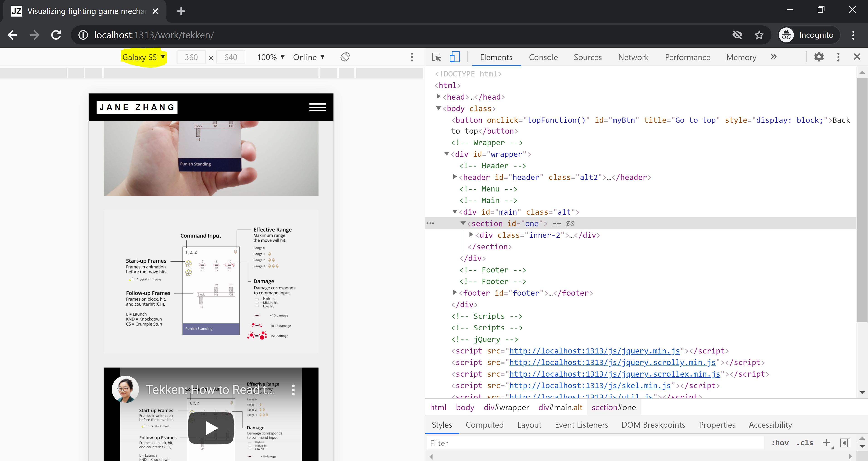
Task: Open the jquery.scrolly.min.js link
Action: pyautogui.click(x=612, y=362)
